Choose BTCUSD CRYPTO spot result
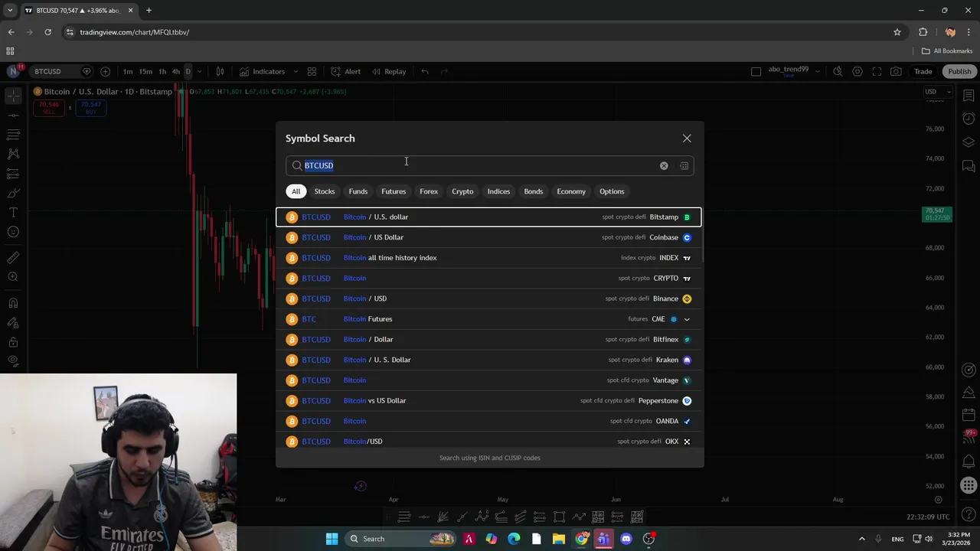The width and height of the screenshot is (980, 551). pyautogui.click(x=488, y=279)
